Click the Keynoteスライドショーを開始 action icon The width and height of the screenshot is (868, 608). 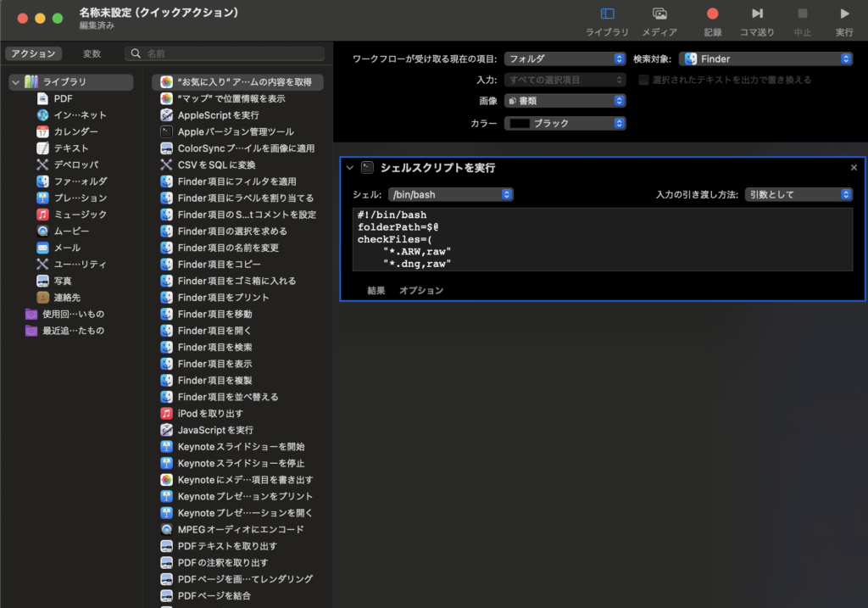click(167, 446)
